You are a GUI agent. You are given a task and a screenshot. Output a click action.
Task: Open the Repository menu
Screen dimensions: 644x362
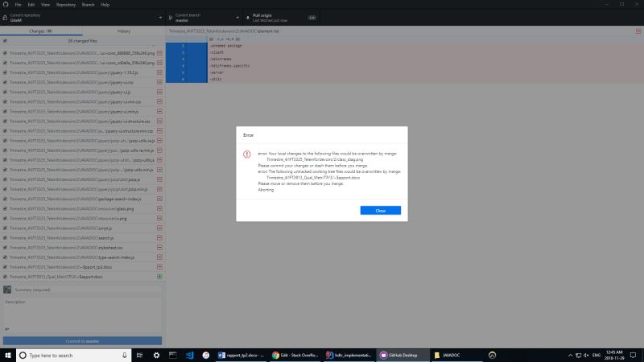[66, 5]
